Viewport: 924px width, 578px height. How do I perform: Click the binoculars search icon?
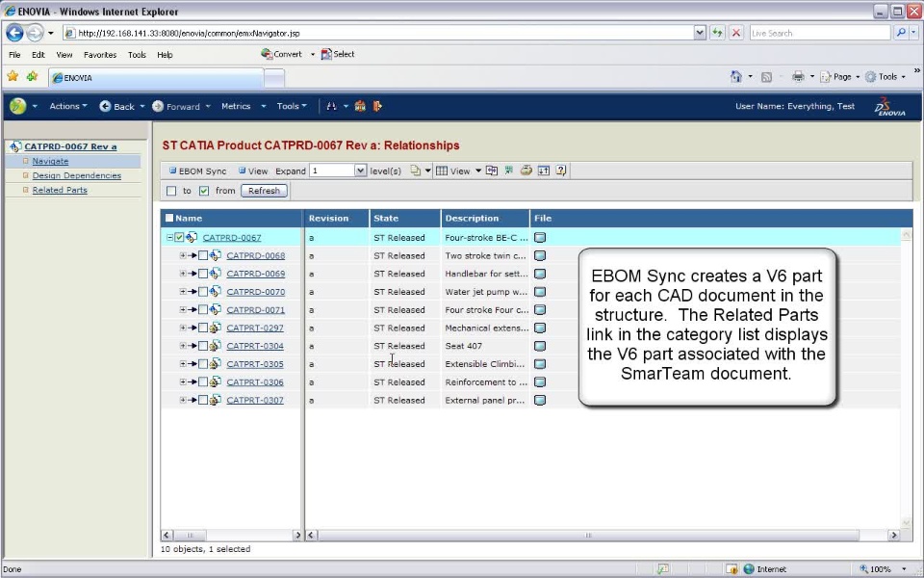pyautogui.click(x=332, y=106)
